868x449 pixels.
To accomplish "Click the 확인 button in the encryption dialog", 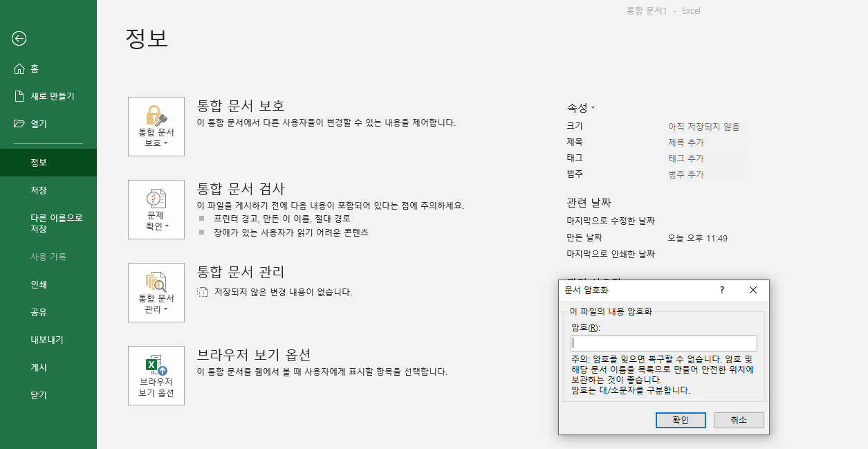I will click(x=681, y=420).
